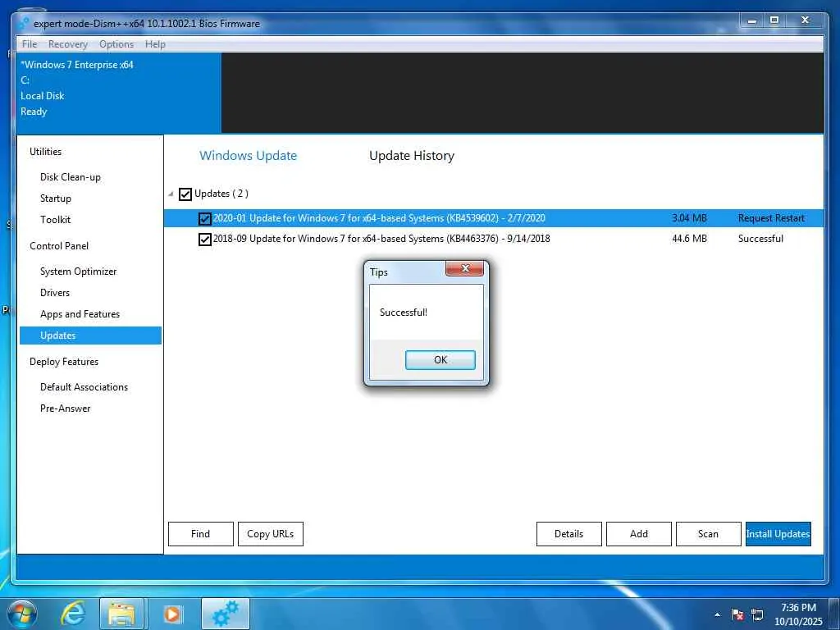840x630 pixels.
Task: Select the 2020-01 KB4539602 update row text
Action: (x=379, y=218)
